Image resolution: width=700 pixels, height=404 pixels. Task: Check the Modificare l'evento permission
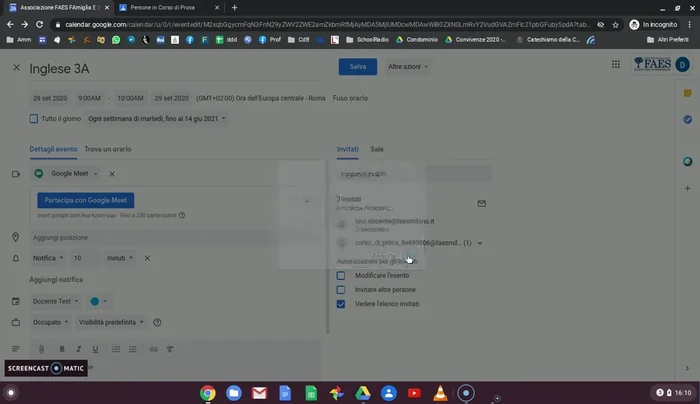pos(341,275)
